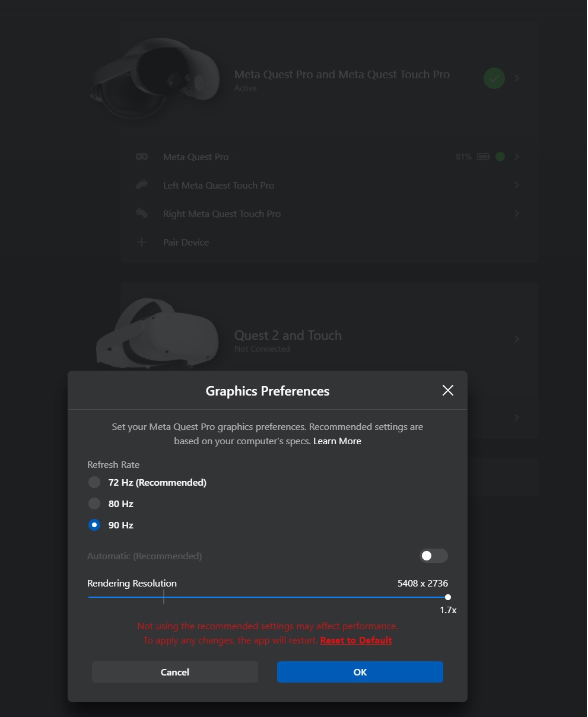Select Pair Device text
This screenshot has height=717, width=588.
pyautogui.click(x=186, y=242)
